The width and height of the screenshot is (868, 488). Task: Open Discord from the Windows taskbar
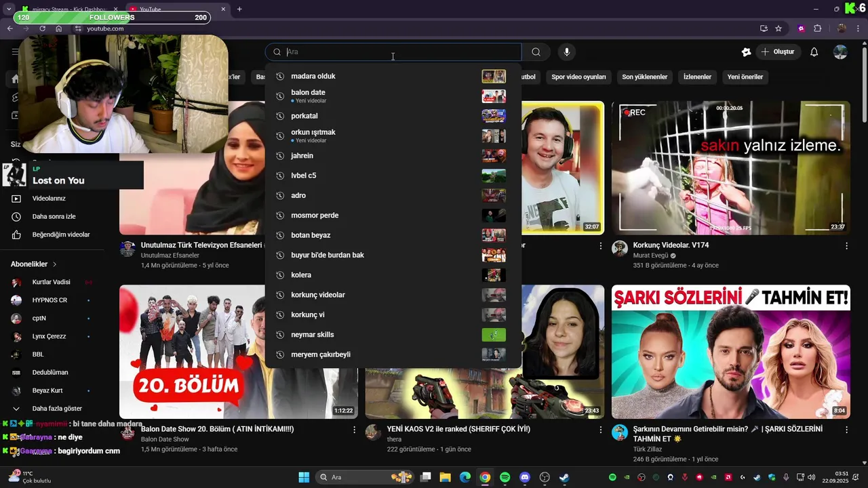[x=524, y=477]
